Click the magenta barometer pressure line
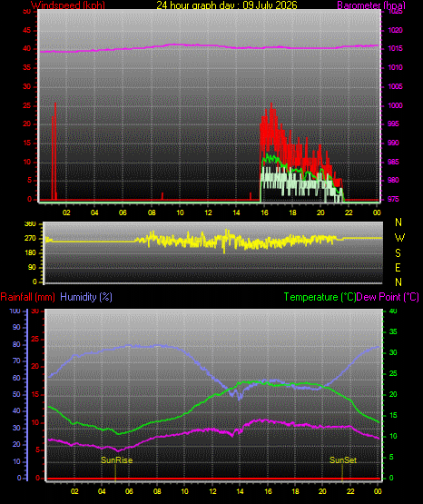The width and height of the screenshot is (423, 504). pyautogui.click(x=209, y=45)
